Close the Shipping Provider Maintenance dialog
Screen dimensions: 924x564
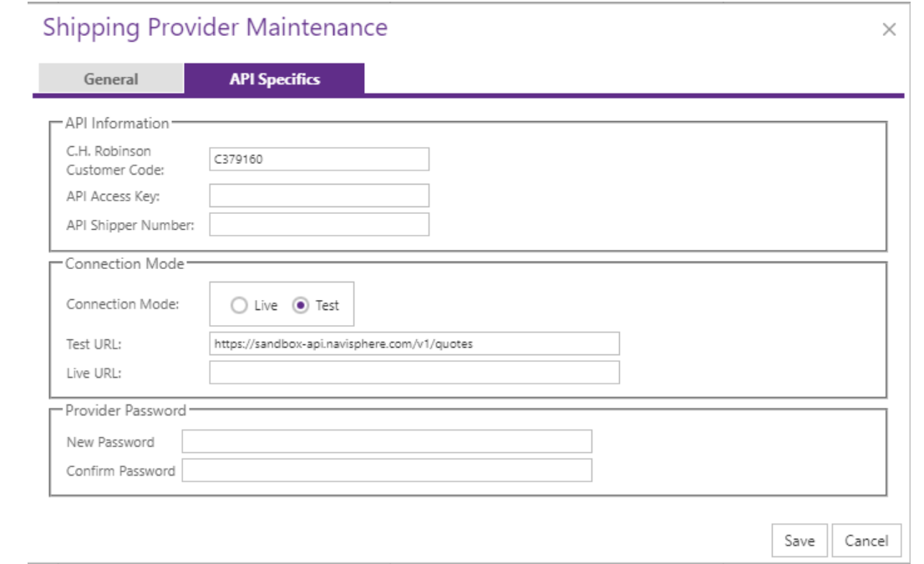[x=889, y=30]
